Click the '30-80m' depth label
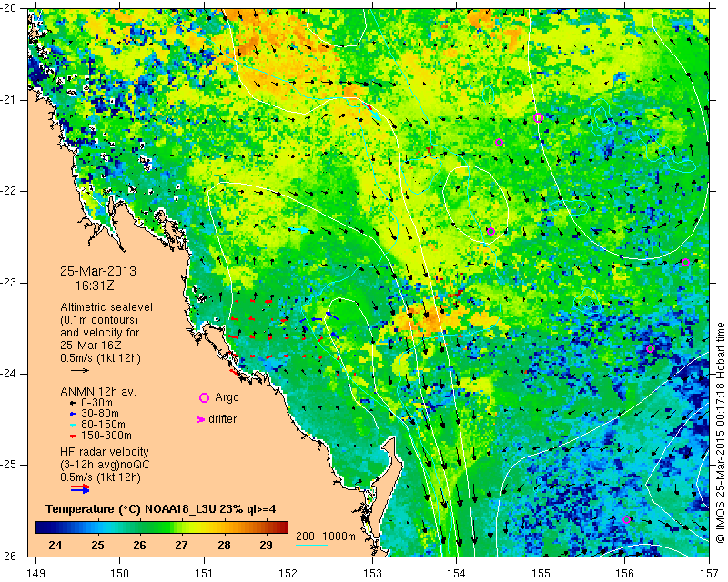Screen dimensions: 728x582 coord(100,414)
